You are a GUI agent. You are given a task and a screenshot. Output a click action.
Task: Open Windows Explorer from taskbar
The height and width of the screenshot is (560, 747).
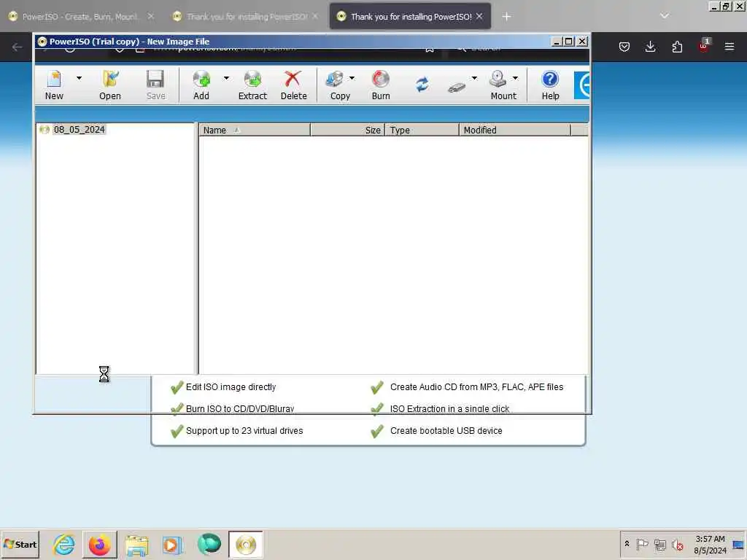coord(136,545)
